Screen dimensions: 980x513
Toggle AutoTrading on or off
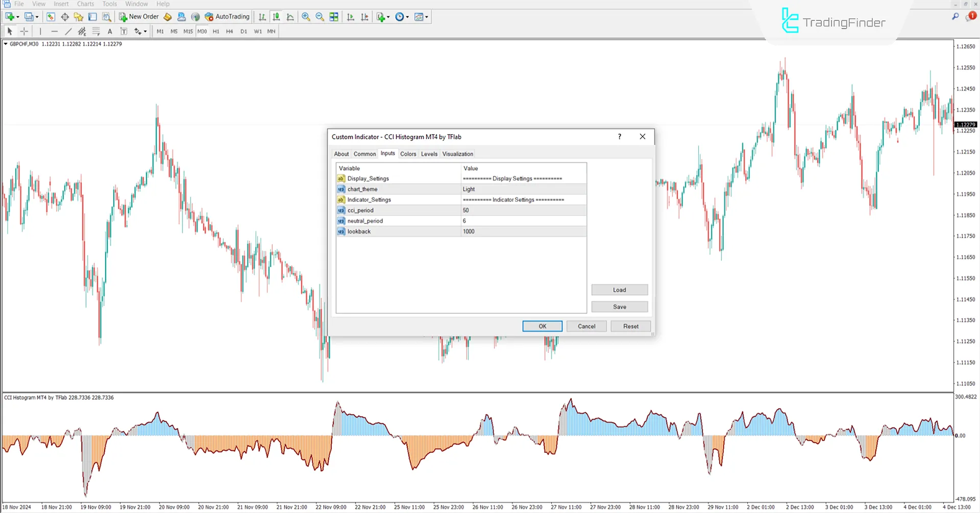coord(227,16)
